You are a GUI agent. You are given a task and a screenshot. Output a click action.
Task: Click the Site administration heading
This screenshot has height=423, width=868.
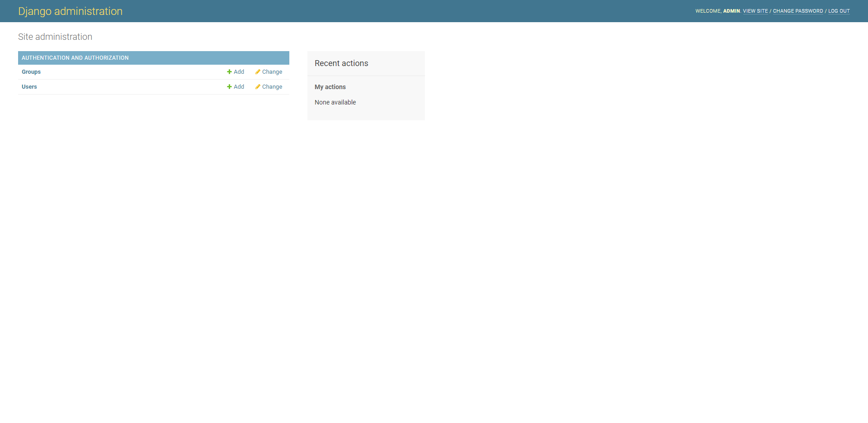click(x=55, y=37)
